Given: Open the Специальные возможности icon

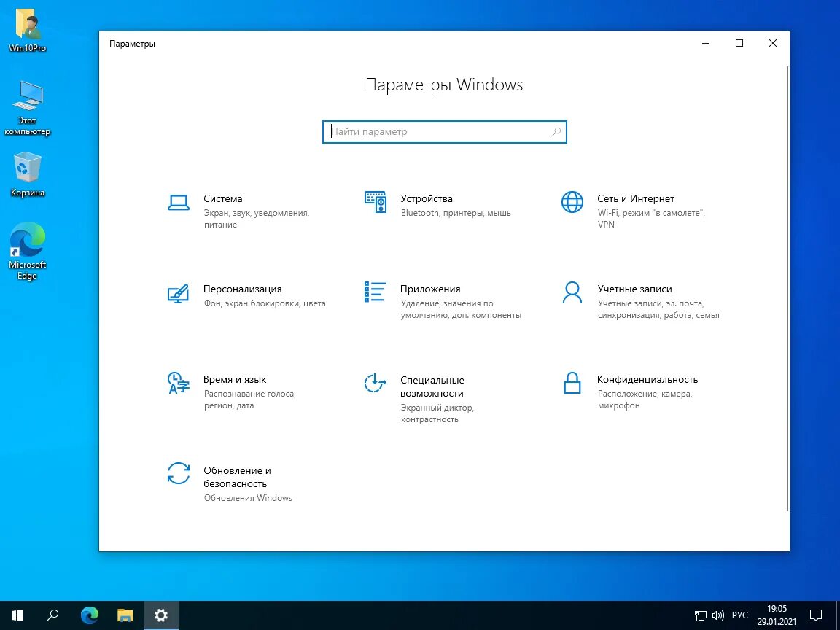Looking at the screenshot, I should pyautogui.click(x=375, y=383).
